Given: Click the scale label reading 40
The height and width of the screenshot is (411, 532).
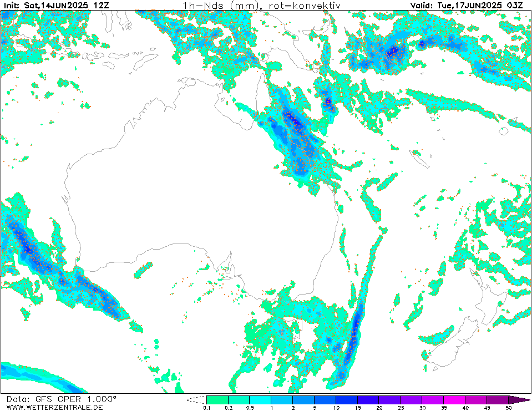Looking at the screenshot, I should 465,408.
